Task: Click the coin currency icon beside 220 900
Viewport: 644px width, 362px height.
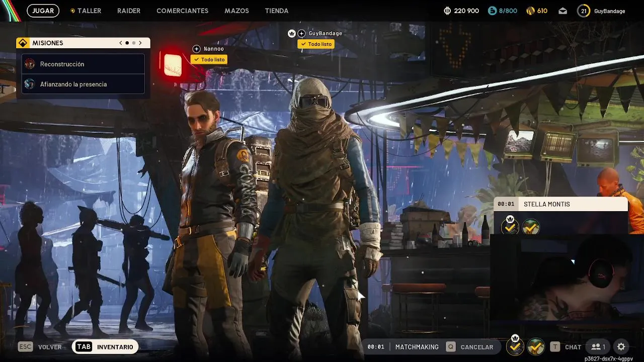Action: coord(447,11)
